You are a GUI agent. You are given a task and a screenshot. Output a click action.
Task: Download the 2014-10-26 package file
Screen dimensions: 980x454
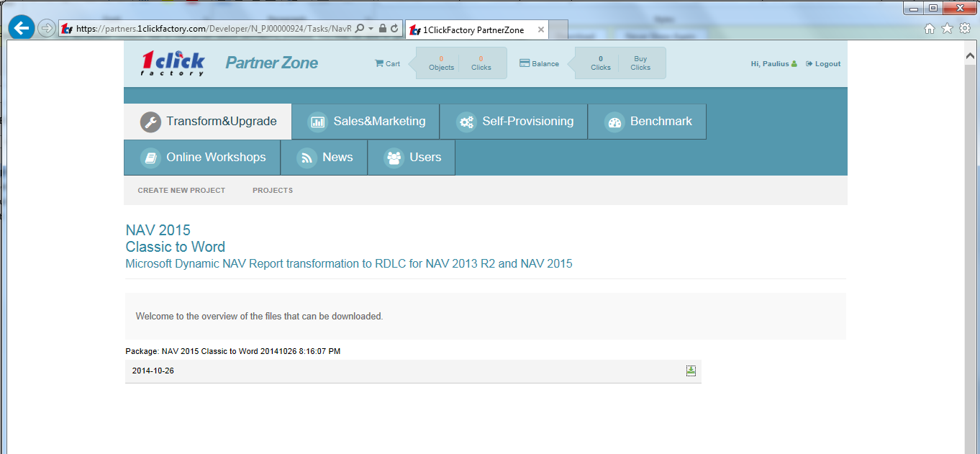691,371
